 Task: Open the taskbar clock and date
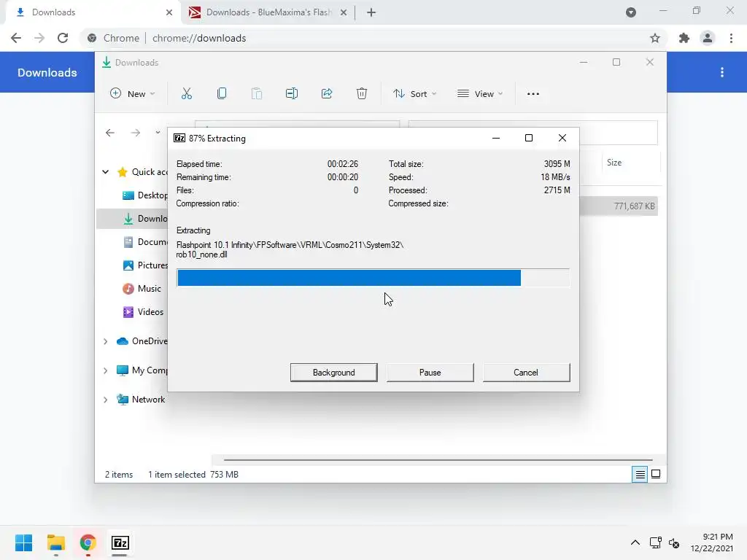pos(712,542)
